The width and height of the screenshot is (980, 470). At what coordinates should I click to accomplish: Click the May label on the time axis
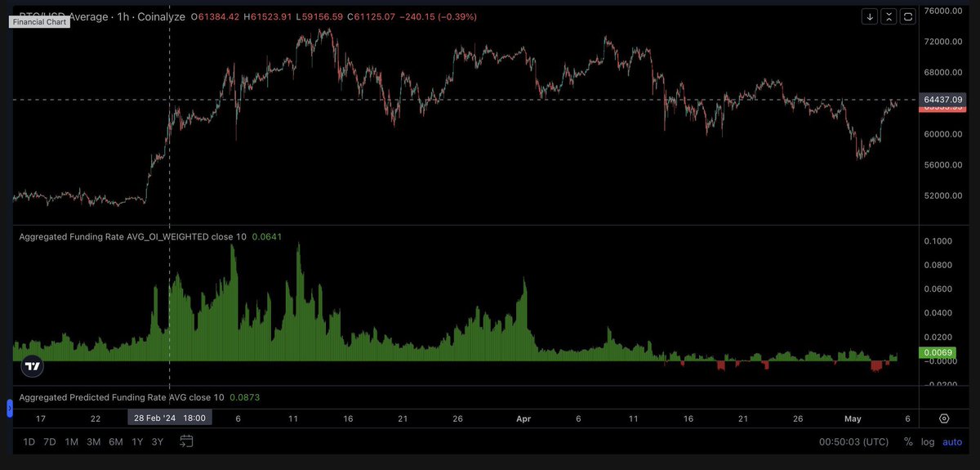[x=853, y=419]
